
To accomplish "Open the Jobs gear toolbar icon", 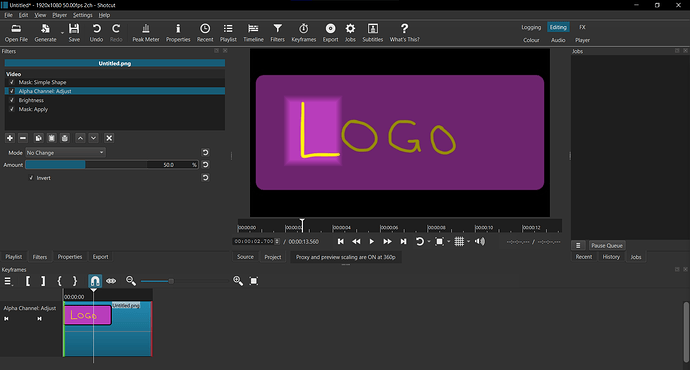I will 350,33.
